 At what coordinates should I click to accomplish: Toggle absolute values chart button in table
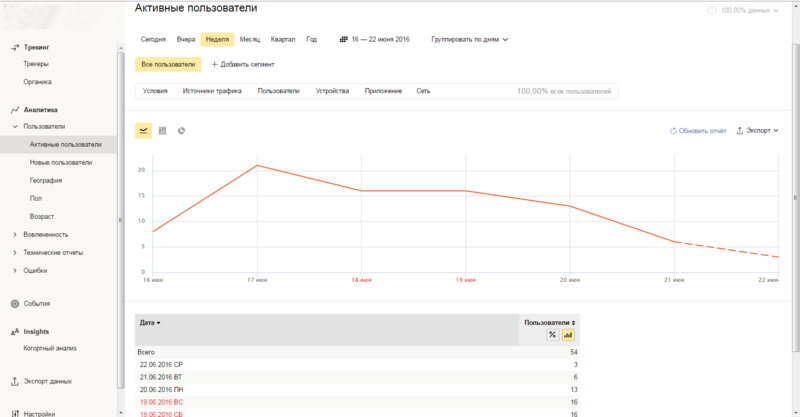[567, 335]
